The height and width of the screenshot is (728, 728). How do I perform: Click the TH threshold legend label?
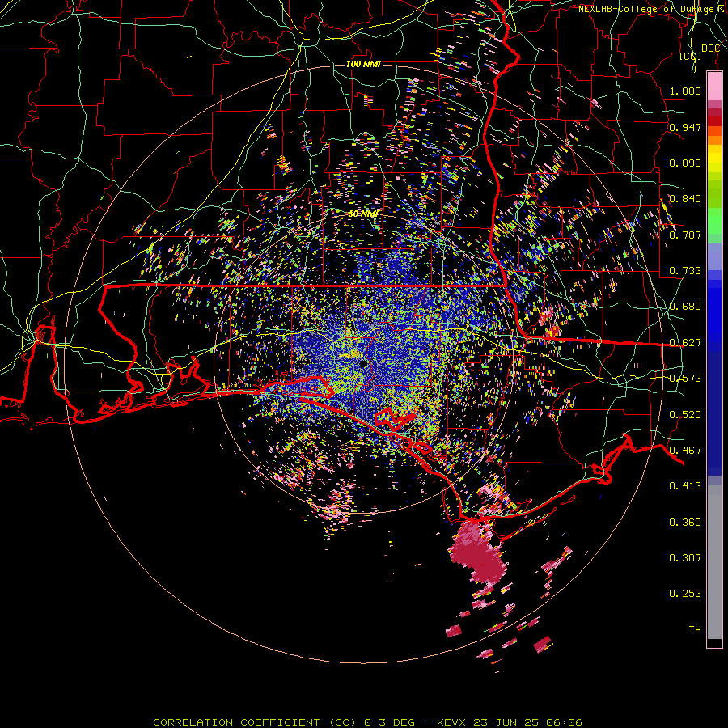695,630
